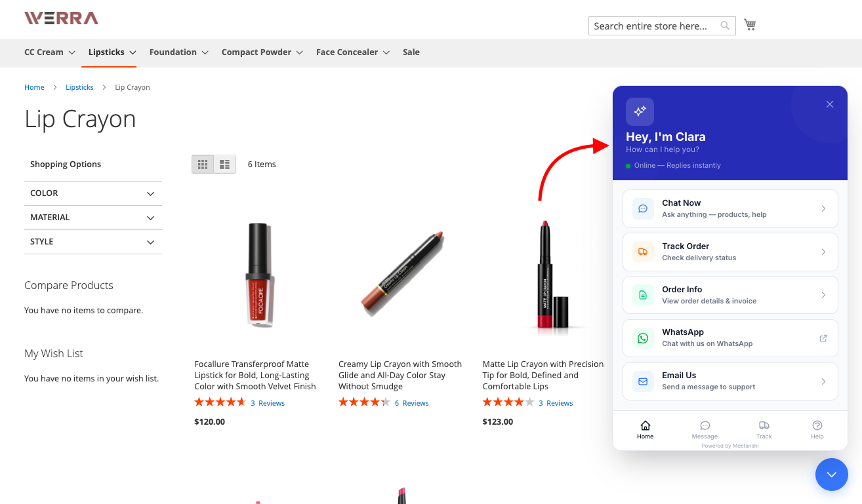Click the Chat Now option
Image resolution: width=862 pixels, height=504 pixels.
pos(730,208)
